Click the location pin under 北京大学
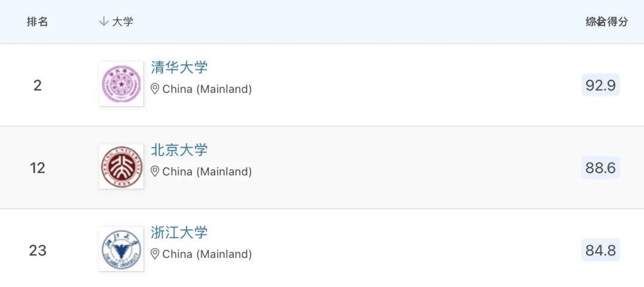The height and width of the screenshot is (287, 644). click(155, 171)
